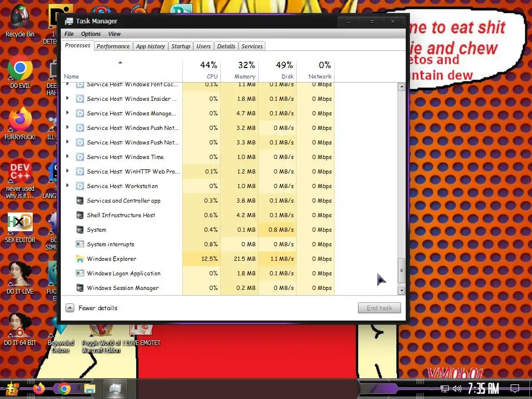The height and width of the screenshot is (399, 532).
Task: Click the Windows Explorer process icon
Action: [79, 259]
